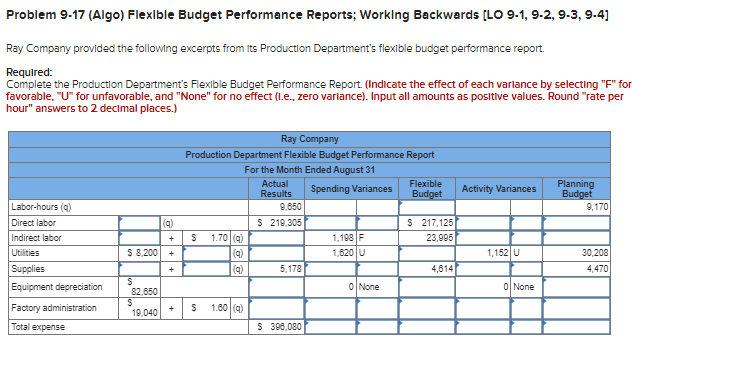
Task: Open Indirect labor Spending Variance dropdown showing F
Action: tap(377, 238)
